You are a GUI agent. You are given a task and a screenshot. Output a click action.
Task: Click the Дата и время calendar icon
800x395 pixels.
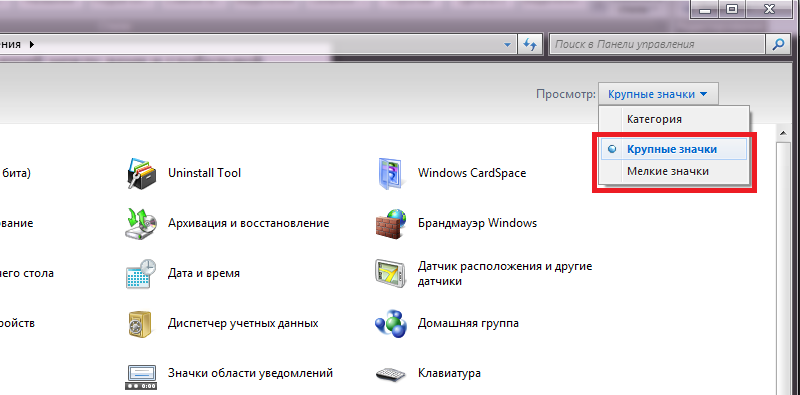141,274
